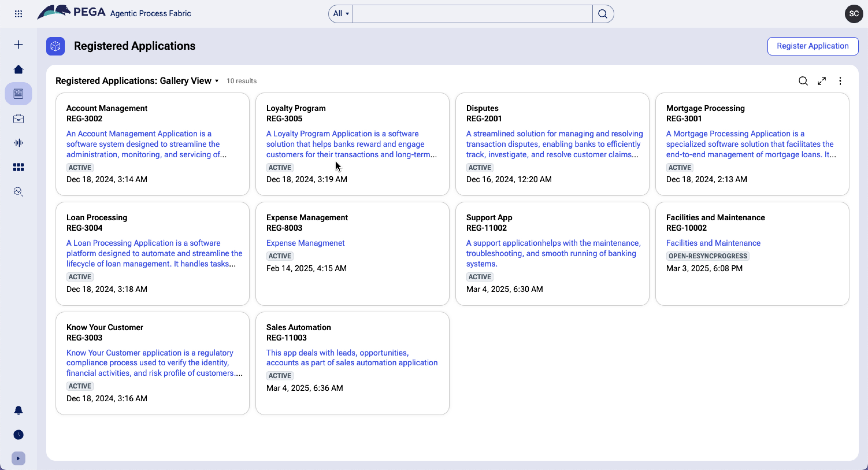This screenshot has height=470, width=868.
Task: Click the pulse waveform sidebar icon
Action: (x=18, y=143)
